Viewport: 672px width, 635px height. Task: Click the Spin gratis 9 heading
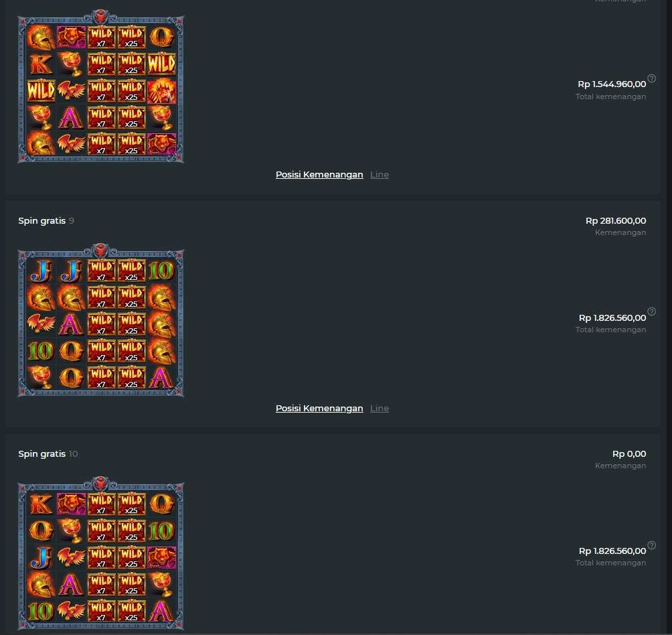coord(46,221)
